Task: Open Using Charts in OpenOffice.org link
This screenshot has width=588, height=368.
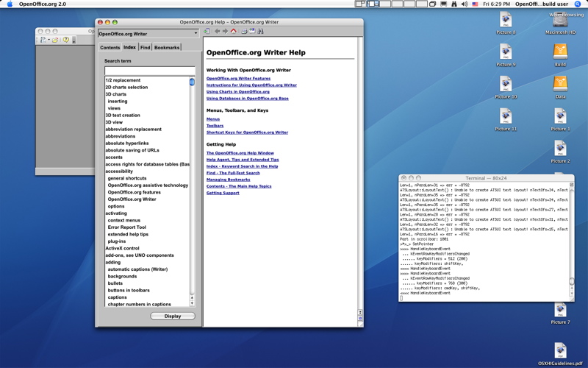Action: click(x=237, y=91)
